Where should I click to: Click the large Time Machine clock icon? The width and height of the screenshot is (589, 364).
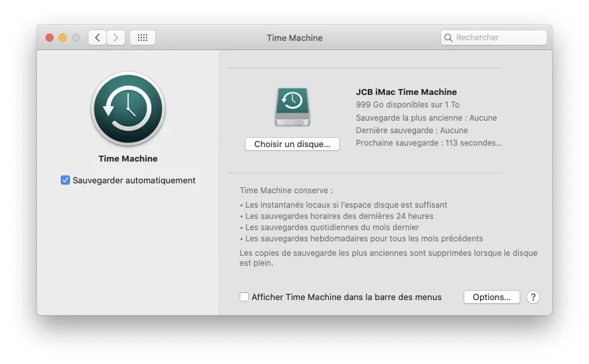(x=128, y=109)
